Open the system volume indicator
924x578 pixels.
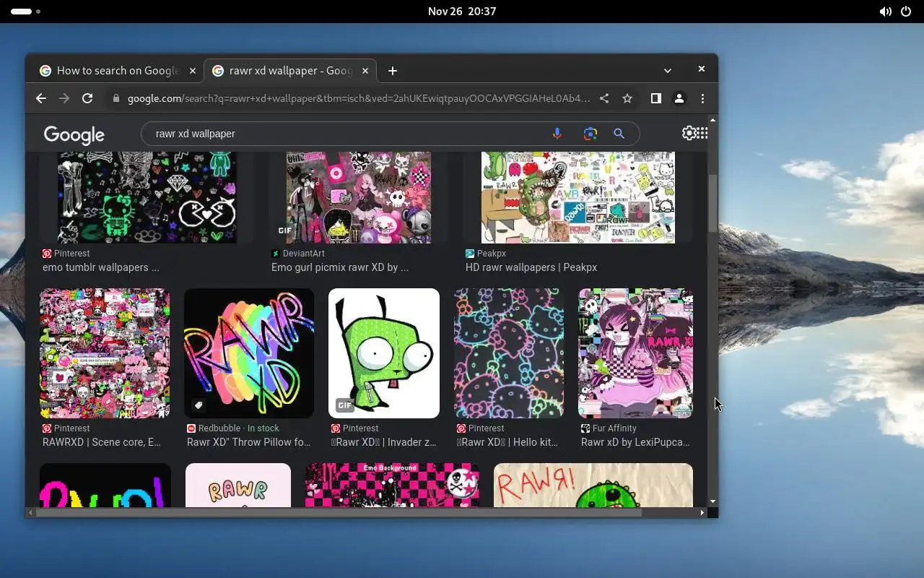(885, 12)
